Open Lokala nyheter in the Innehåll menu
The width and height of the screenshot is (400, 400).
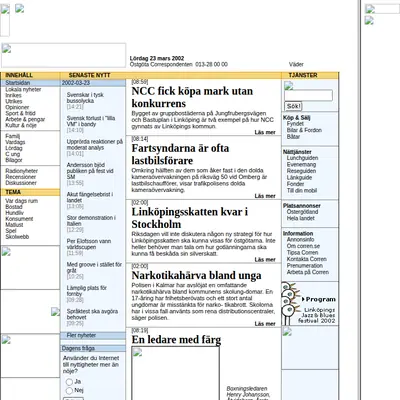tap(23, 89)
